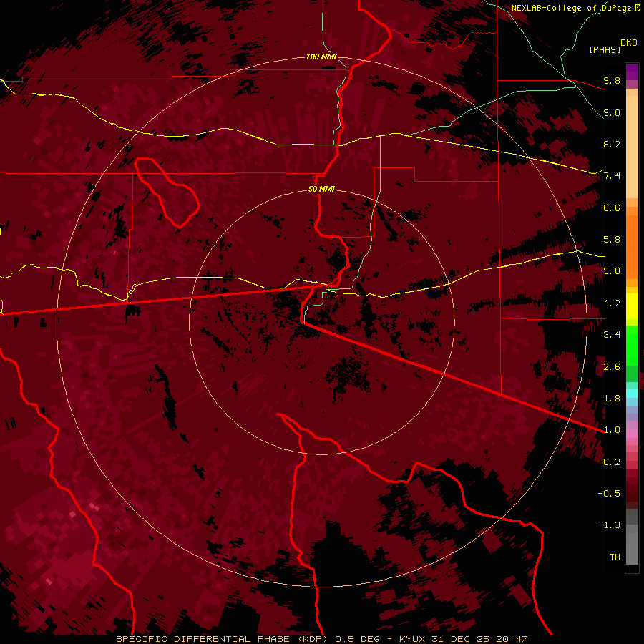This screenshot has width=644, height=644.
Task: Click the 9.8 legend value
Action: point(612,80)
